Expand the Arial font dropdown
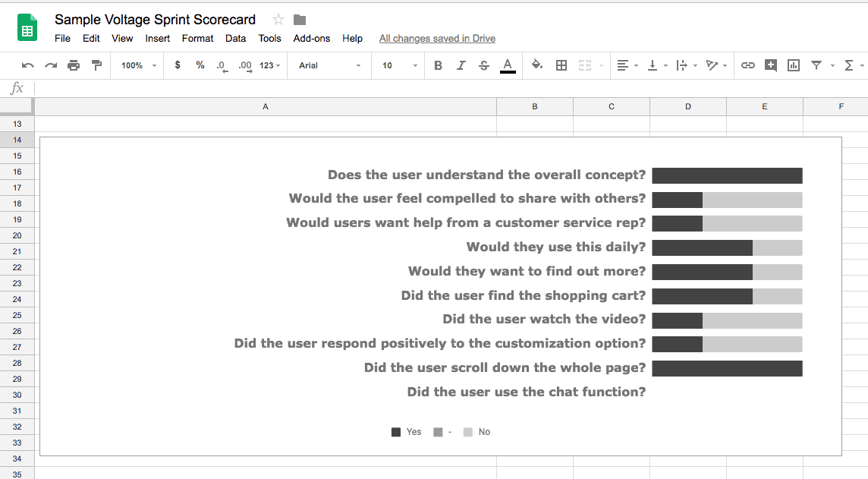The width and height of the screenshot is (868, 479). click(x=329, y=65)
